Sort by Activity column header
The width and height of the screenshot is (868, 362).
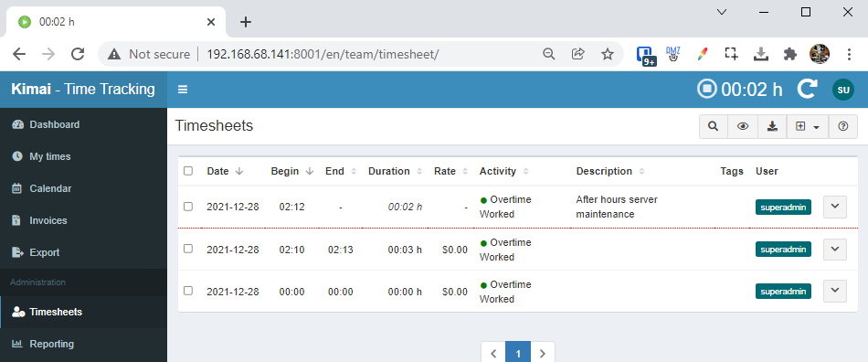tap(503, 171)
